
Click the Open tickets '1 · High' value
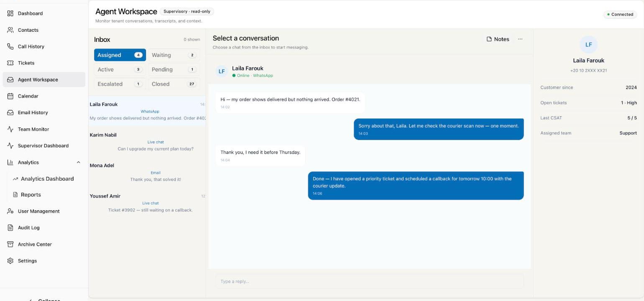629,103
